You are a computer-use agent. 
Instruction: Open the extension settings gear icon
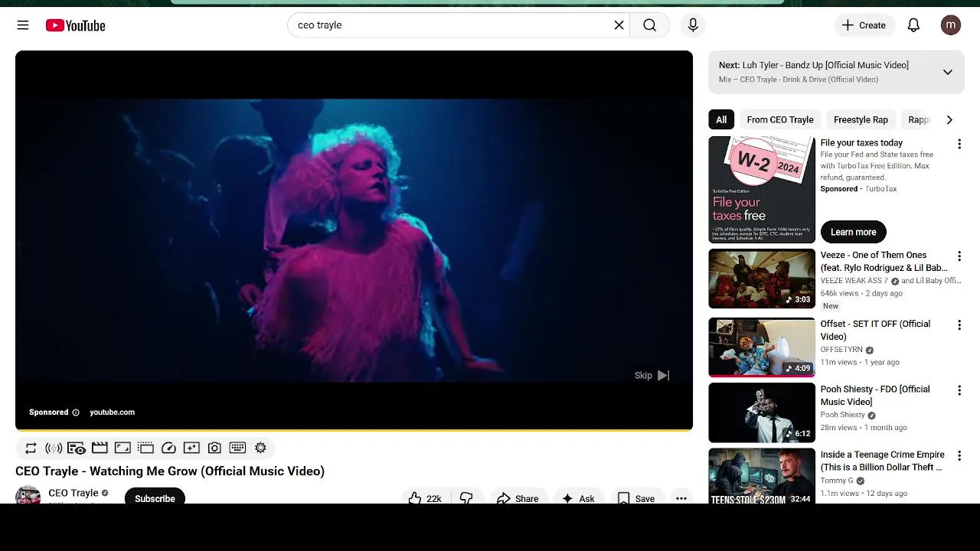(x=260, y=448)
